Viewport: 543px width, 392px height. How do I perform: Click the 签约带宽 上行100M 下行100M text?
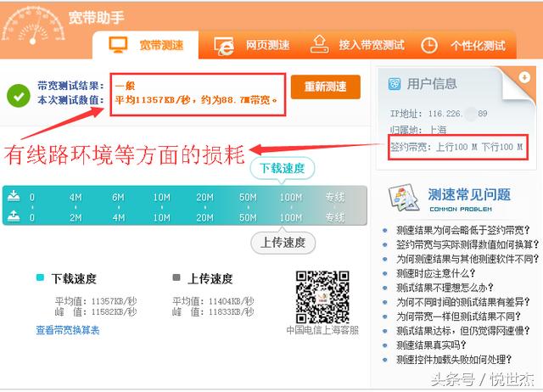point(457,147)
